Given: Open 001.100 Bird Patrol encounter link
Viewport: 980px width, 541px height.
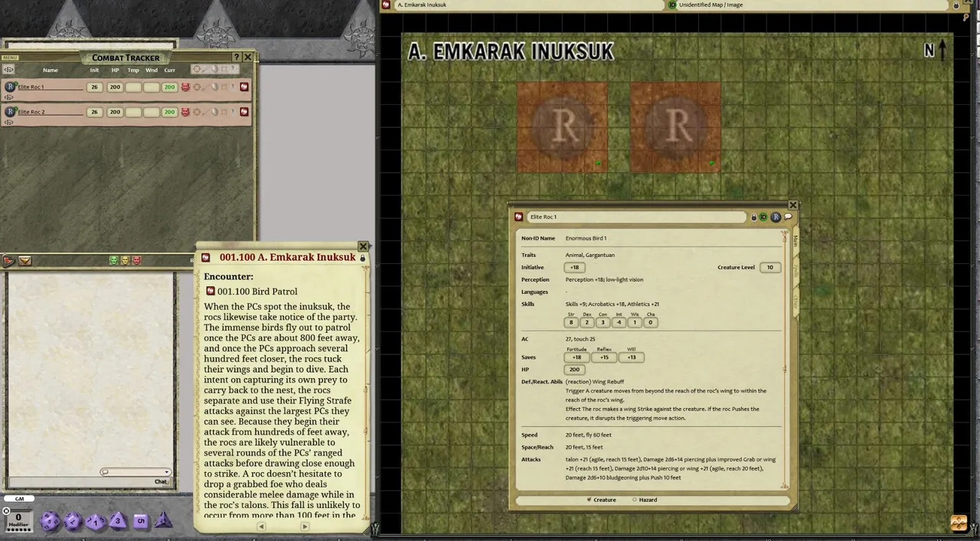Looking at the screenshot, I should point(211,292).
